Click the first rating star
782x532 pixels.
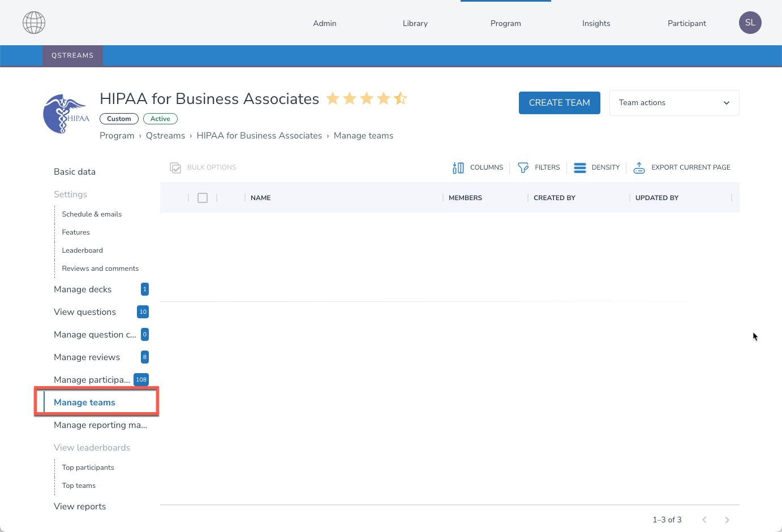(x=333, y=98)
